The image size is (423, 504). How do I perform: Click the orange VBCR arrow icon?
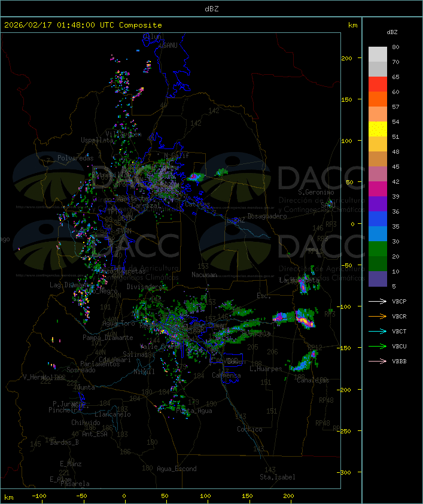tap(378, 316)
